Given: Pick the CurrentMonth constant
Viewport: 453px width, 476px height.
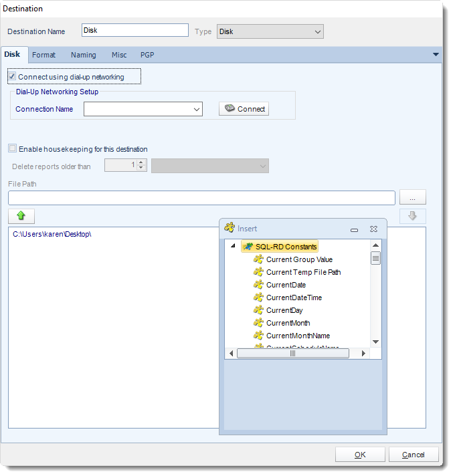Looking at the screenshot, I should point(288,323).
